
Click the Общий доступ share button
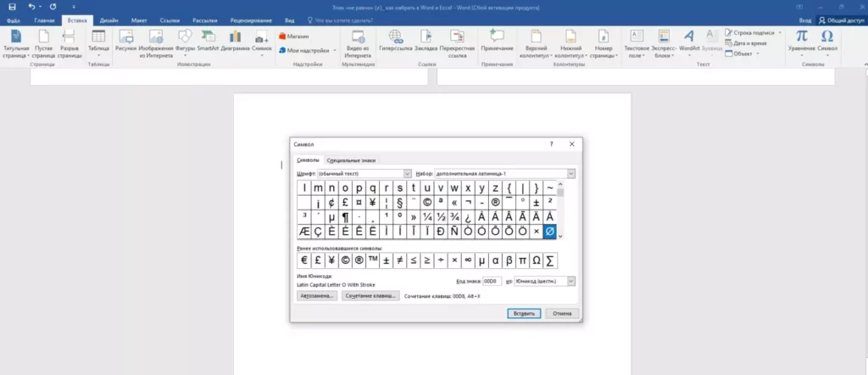pos(841,20)
